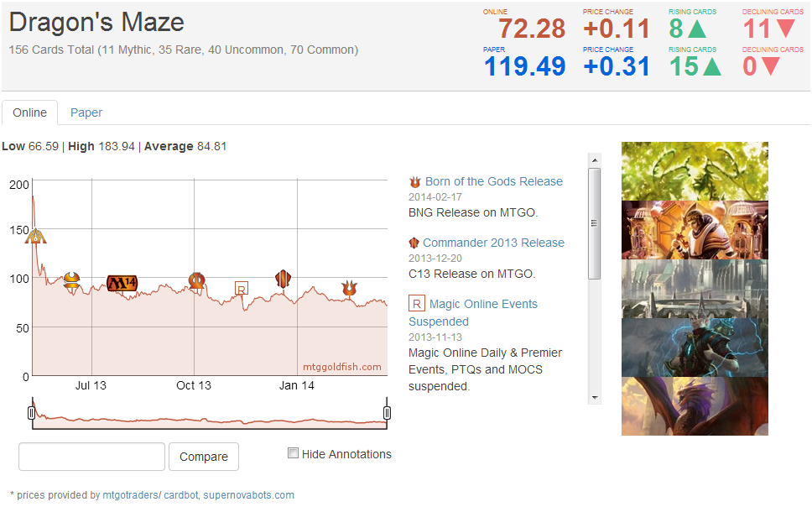The height and width of the screenshot is (507, 812).
Task: Click the Commander 2013 shield marker on chart
Action: coord(283,279)
